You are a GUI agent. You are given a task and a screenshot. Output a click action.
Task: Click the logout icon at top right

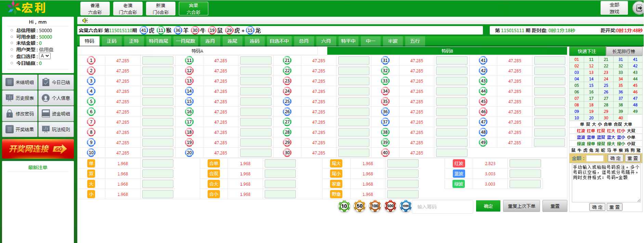(x=638, y=8)
